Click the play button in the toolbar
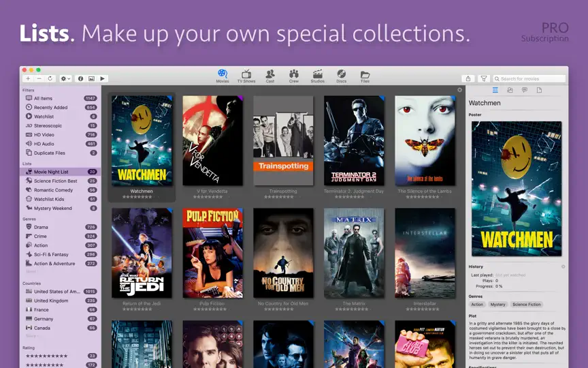This screenshot has width=588, height=368. [x=102, y=78]
